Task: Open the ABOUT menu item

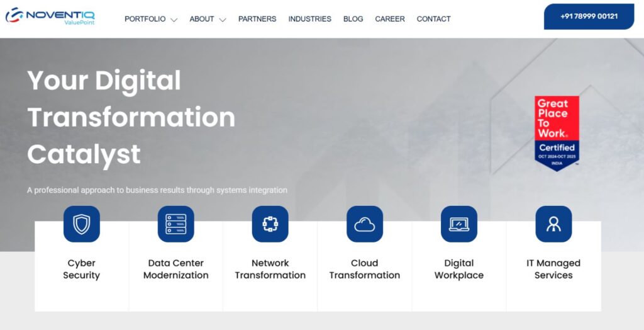Action: point(202,19)
